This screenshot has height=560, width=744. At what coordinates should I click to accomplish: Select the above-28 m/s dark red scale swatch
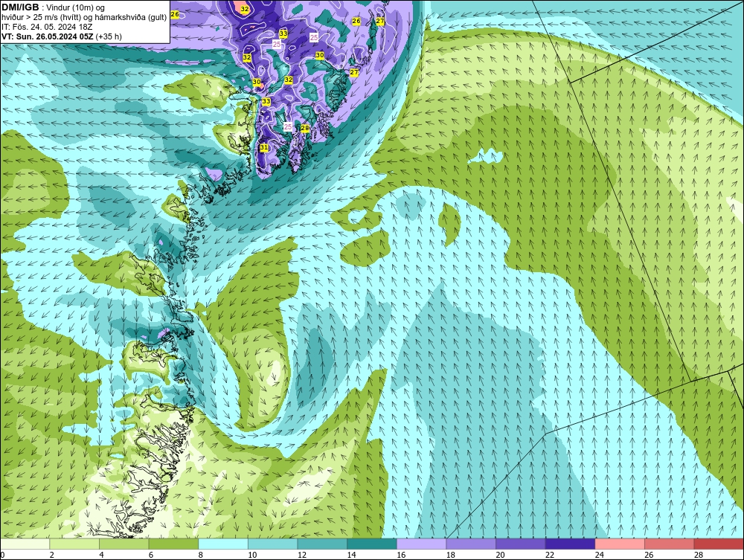(x=719, y=544)
